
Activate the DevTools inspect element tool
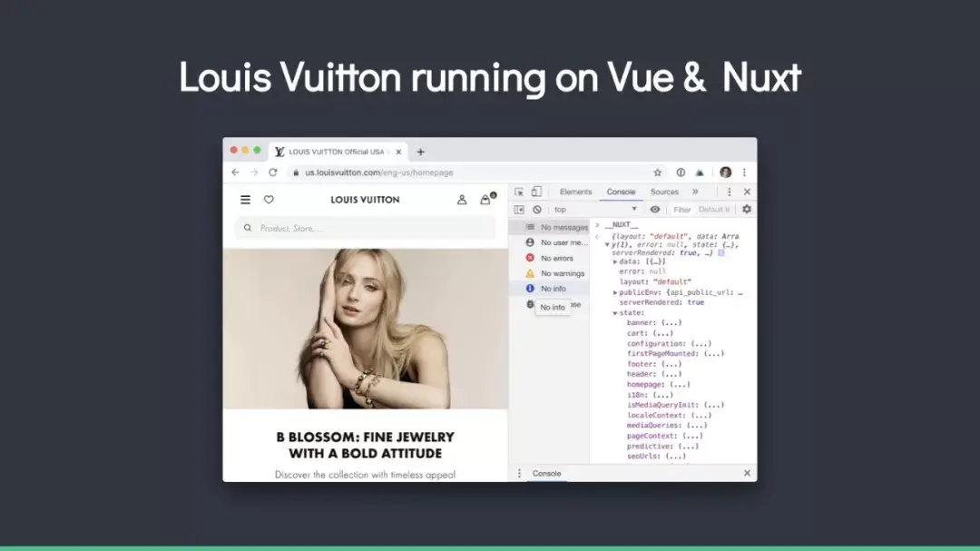(x=519, y=192)
